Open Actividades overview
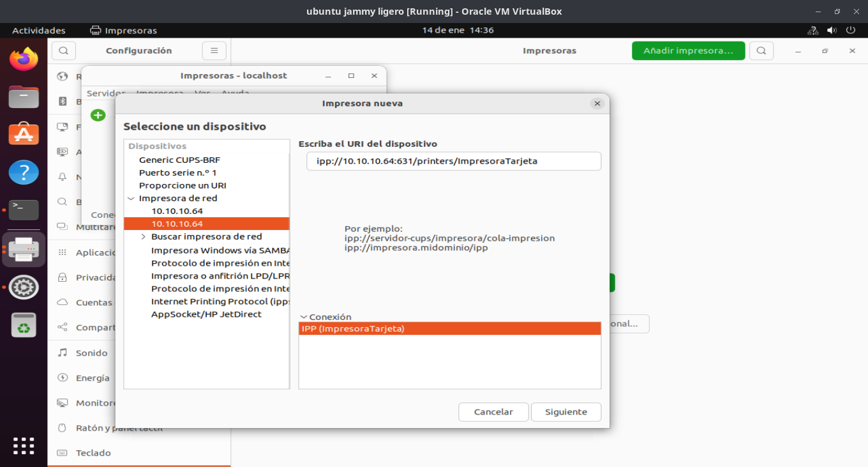 (39, 30)
